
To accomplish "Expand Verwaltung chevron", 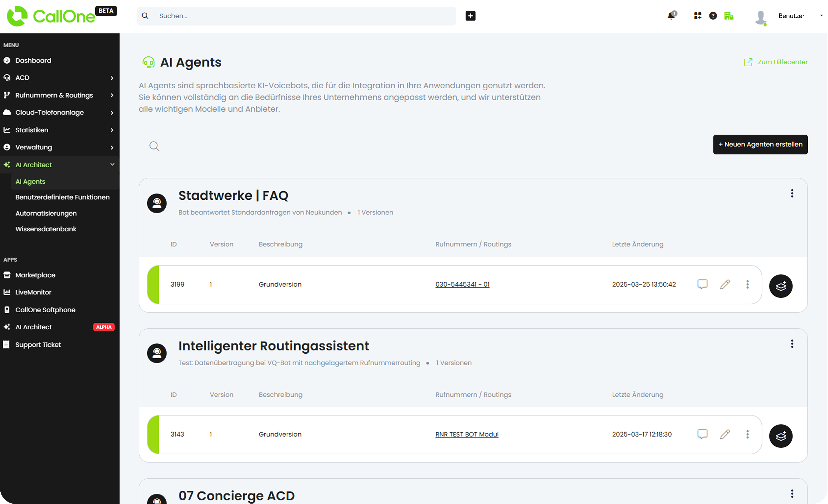I will click(x=112, y=148).
